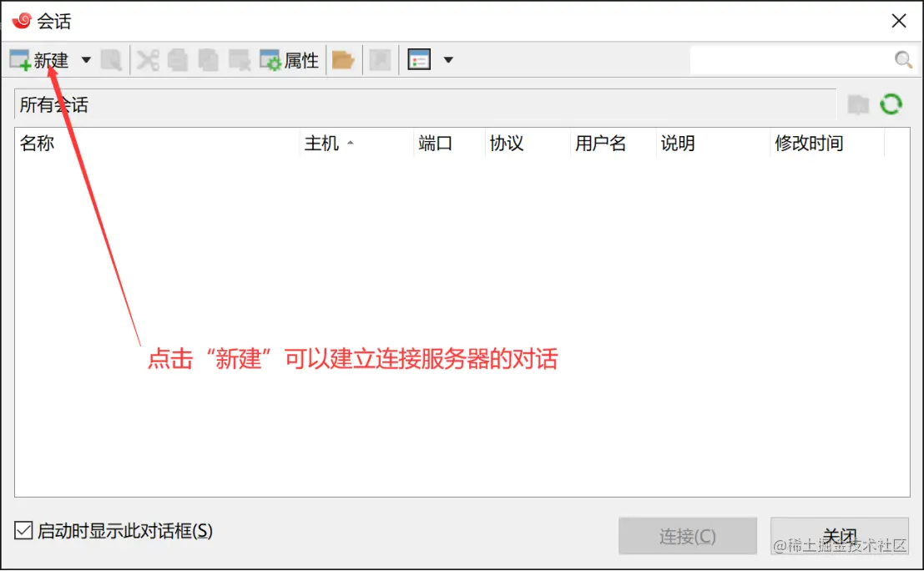Click the 所有会话 path bar
This screenshot has width=924, height=571.
(425, 105)
